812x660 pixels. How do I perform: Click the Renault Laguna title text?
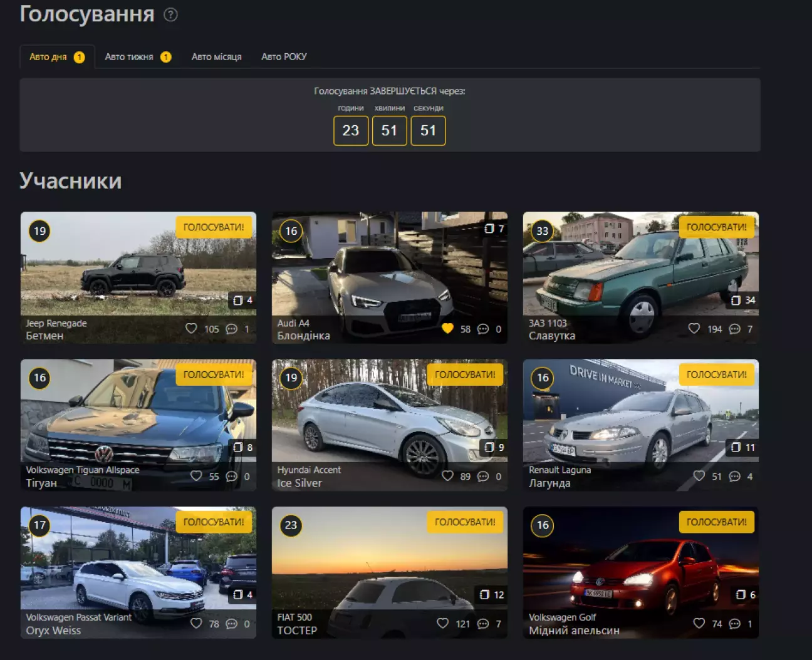560,470
